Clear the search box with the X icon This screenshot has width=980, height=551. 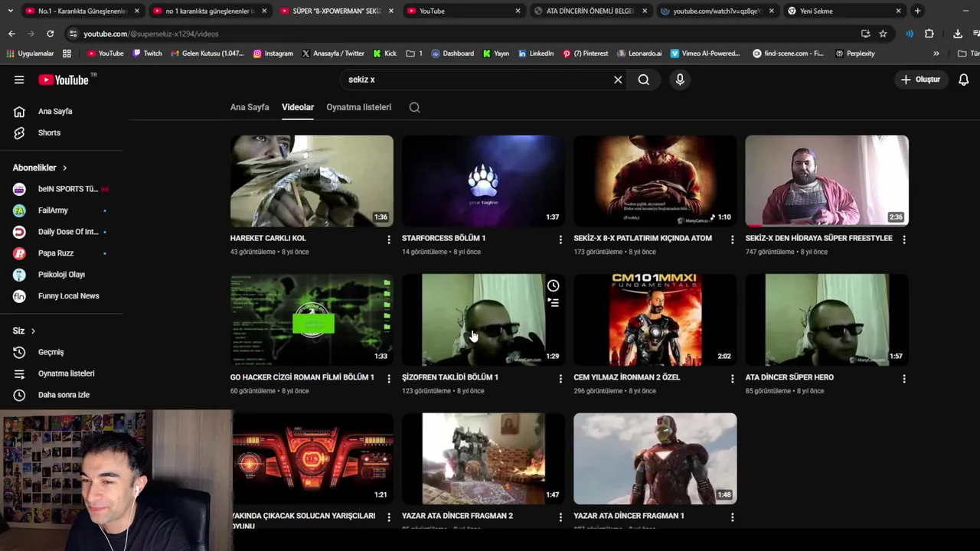click(618, 80)
